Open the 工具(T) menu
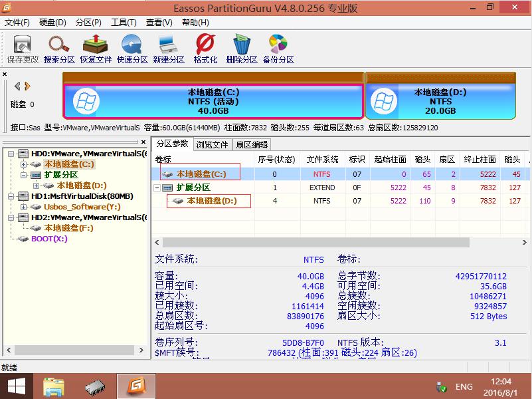Screen dimensions: 532x399 point(124,23)
